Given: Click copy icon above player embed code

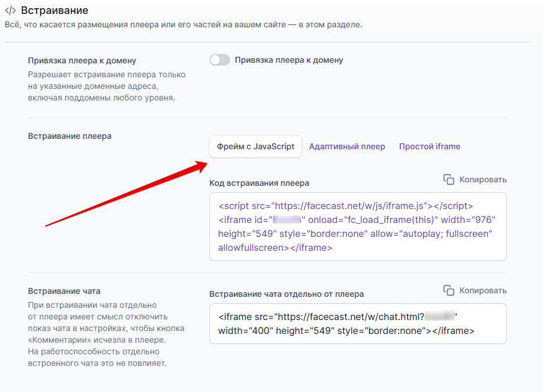Looking at the screenshot, I should tap(449, 179).
